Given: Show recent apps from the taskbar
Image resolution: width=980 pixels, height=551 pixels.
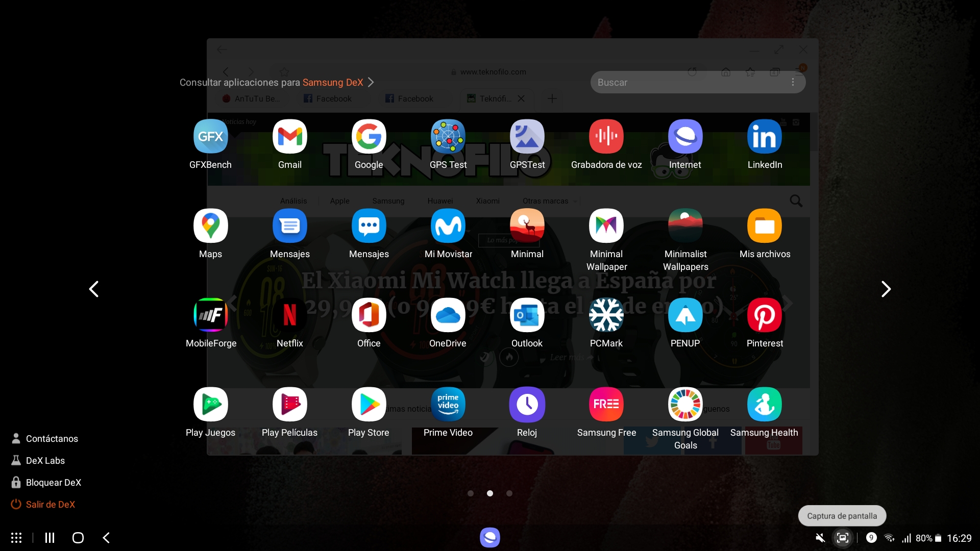Looking at the screenshot, I should coord(50,538).
